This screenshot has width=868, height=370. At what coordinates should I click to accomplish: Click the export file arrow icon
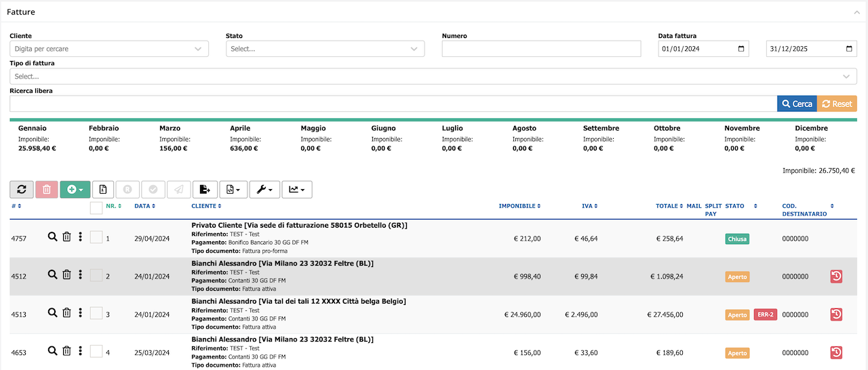point(205,190)
